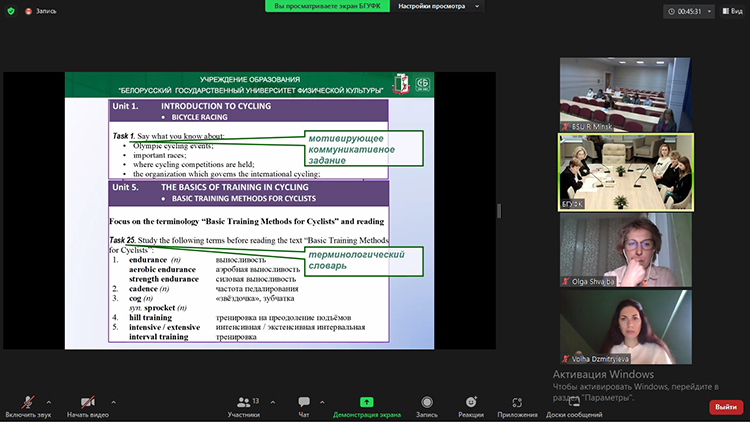Expand participants options arrow
Screen dimensions: 750x423
273,402
